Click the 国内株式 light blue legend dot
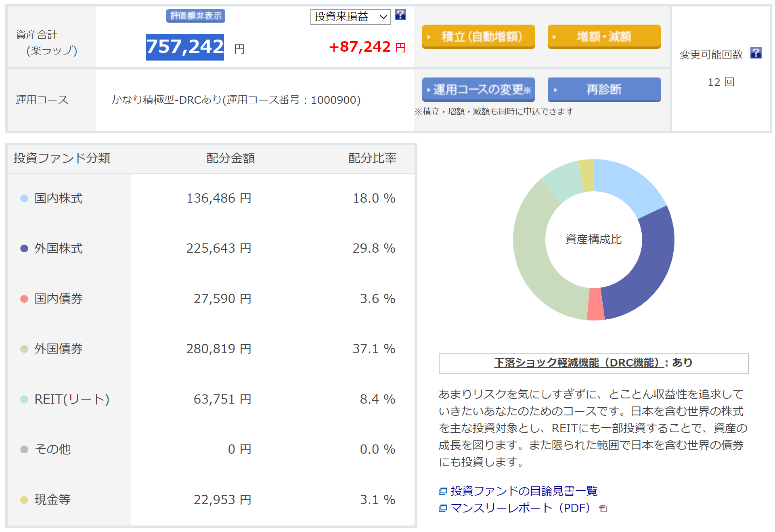Image resolution: width=775 pixels, height=532 pixels. [x=24, y=198]
